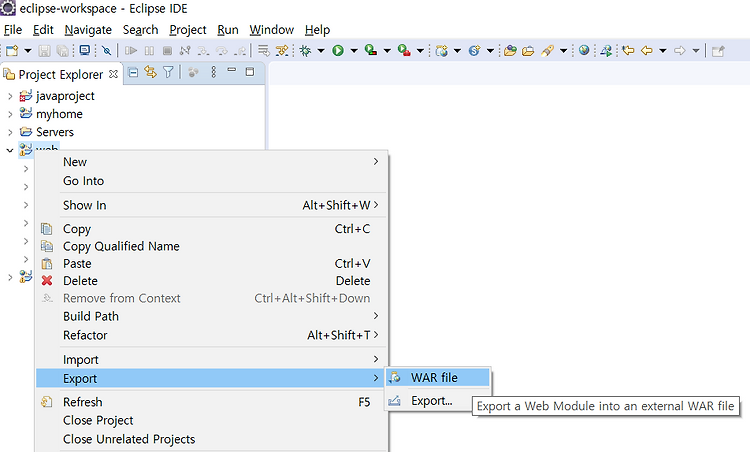Expand the Servers folder node
This screenshot has width=750, height=452.
tap(10, 132)
